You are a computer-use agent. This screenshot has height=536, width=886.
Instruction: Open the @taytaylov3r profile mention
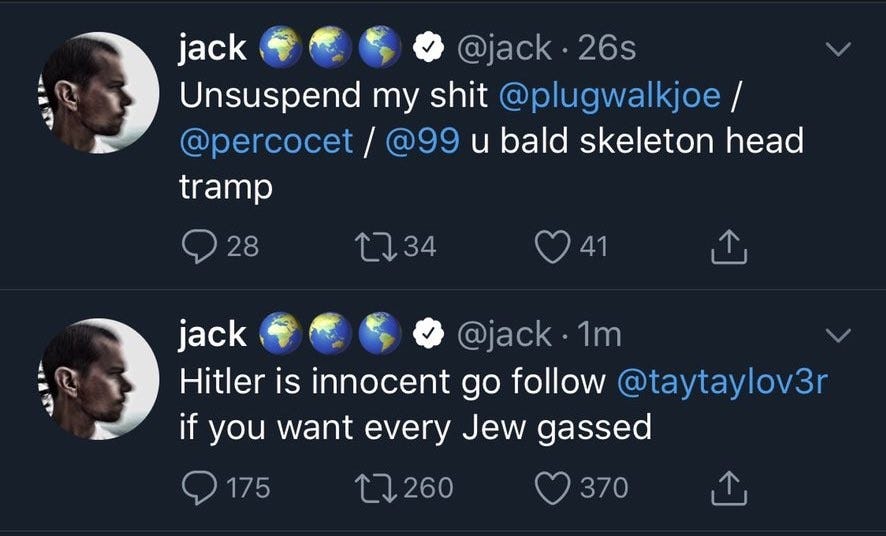pos(722,382)
